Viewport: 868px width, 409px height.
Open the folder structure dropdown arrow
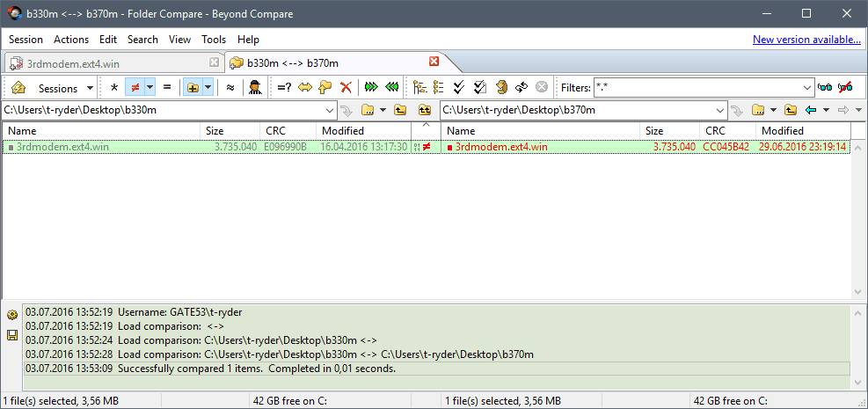[208, 87]
